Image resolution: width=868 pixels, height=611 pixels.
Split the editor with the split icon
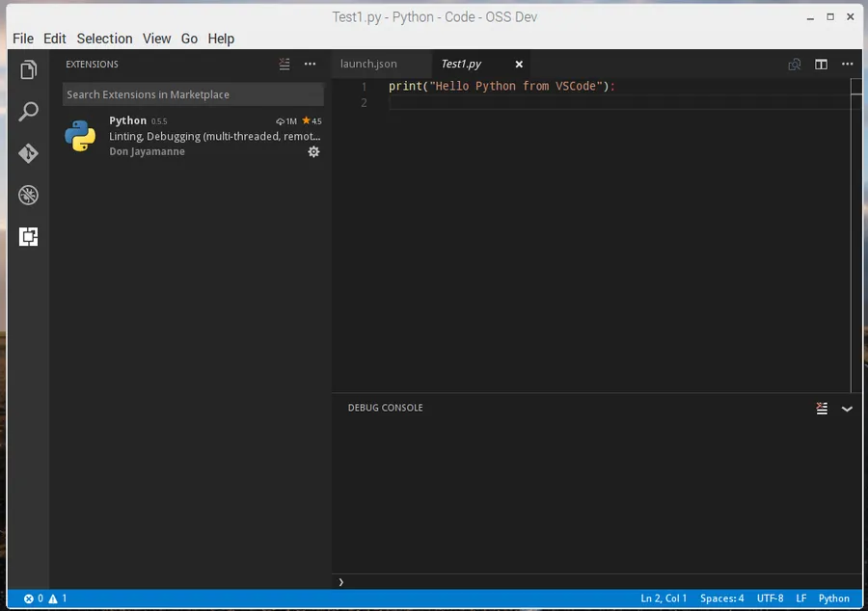821,65
